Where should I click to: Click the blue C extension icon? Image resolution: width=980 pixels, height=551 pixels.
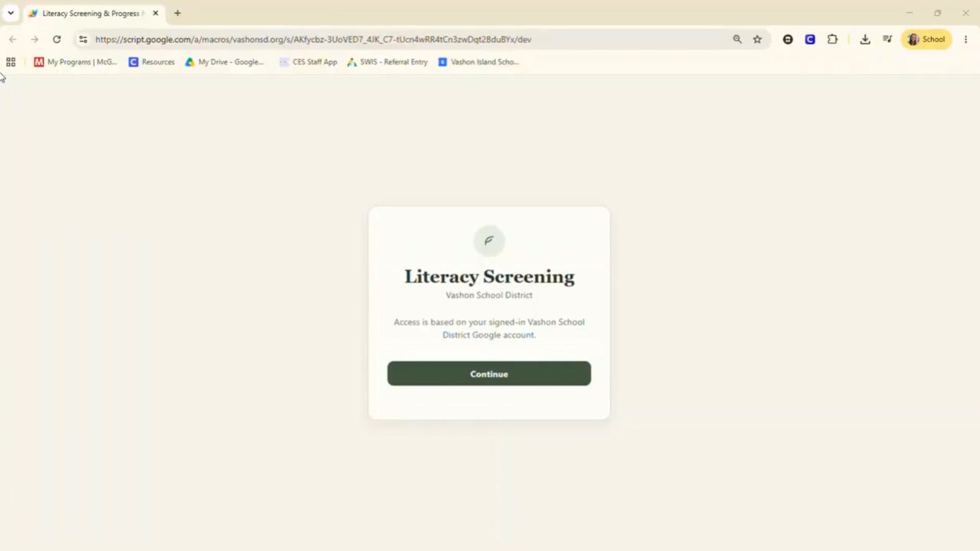click(810, 39)
